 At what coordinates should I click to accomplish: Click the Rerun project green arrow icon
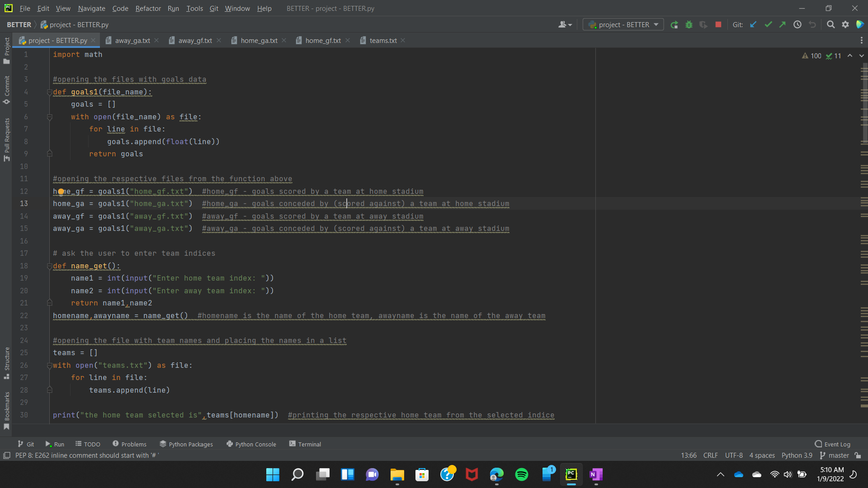[674, 25]
